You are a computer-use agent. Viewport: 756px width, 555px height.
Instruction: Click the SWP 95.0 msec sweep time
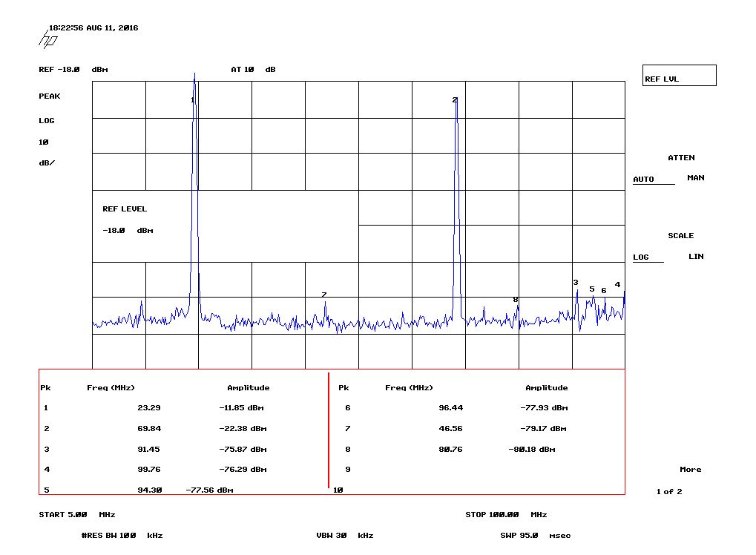pyautogui.click(x=535, y=535)
